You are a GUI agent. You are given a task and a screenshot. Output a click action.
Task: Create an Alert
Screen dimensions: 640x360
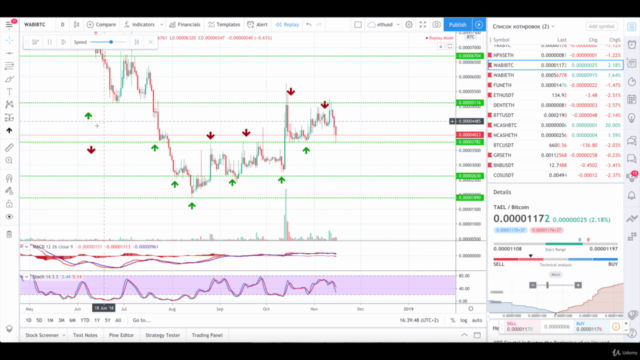[258, 24]
